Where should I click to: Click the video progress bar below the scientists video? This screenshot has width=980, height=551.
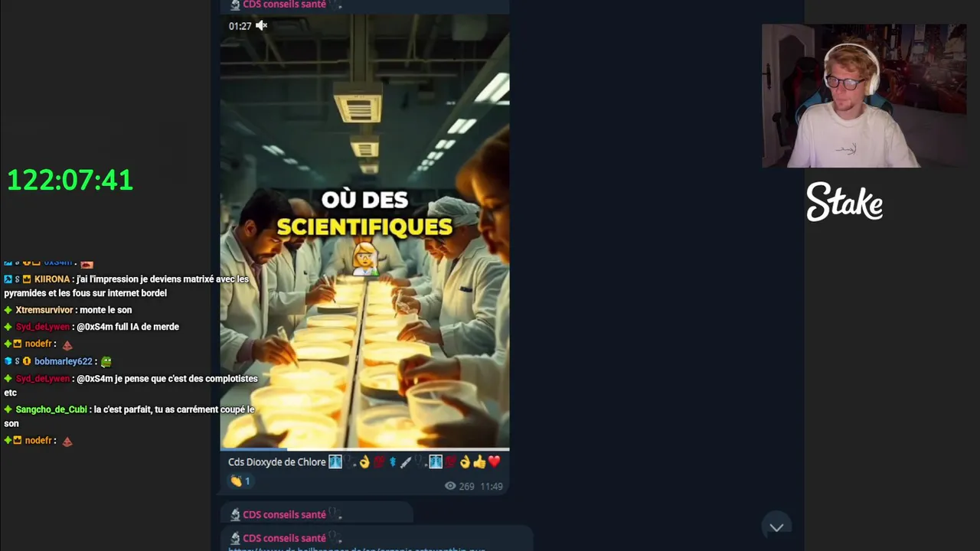pyautogui.click(x=364, y=449)
